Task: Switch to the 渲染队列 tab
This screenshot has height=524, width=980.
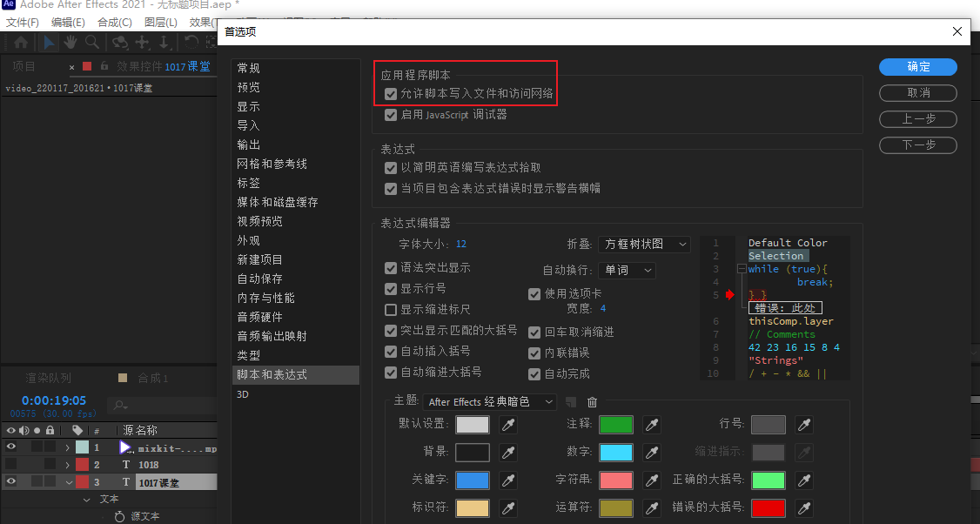Action: pos(48,379)
